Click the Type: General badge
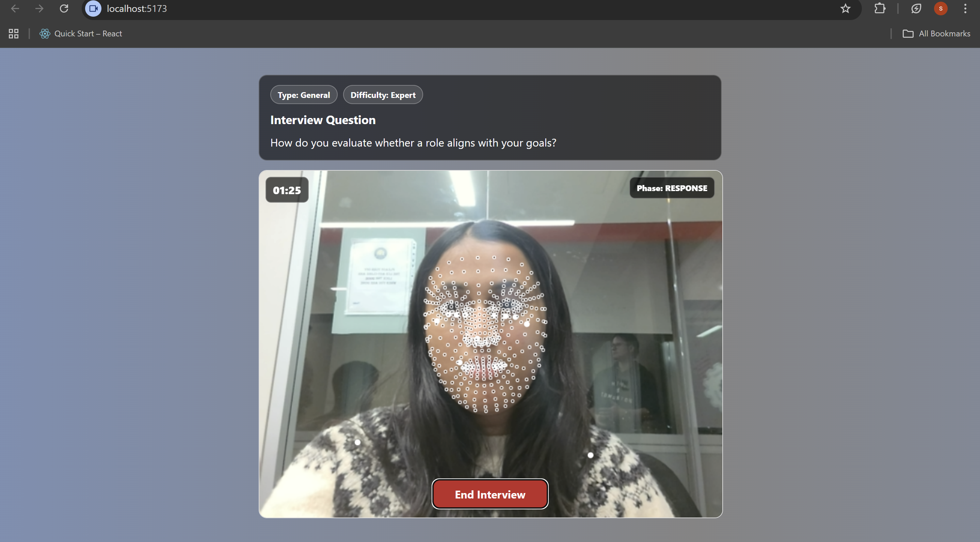This screenshot has height=542, width=980. tap(304, 95)
